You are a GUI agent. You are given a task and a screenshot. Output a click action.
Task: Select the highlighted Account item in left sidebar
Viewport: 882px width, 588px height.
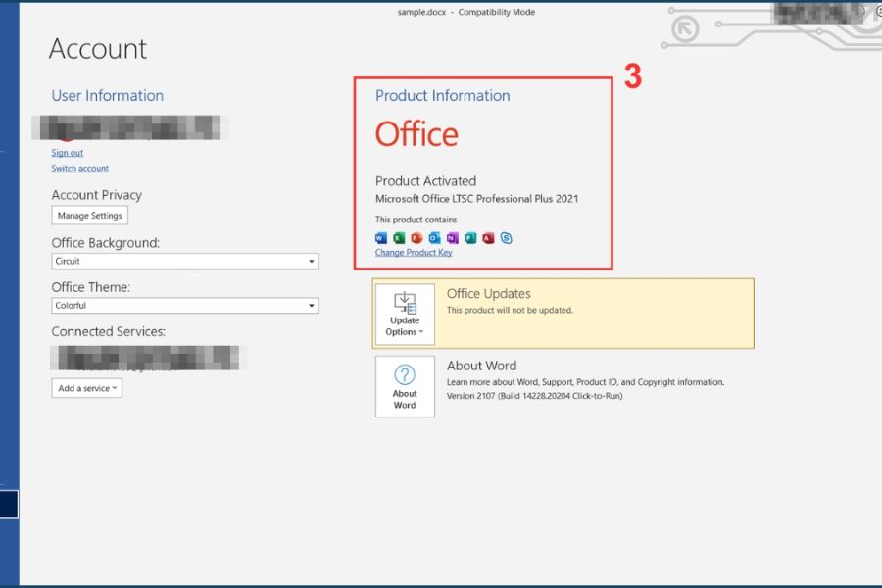[x=9, y=505]
